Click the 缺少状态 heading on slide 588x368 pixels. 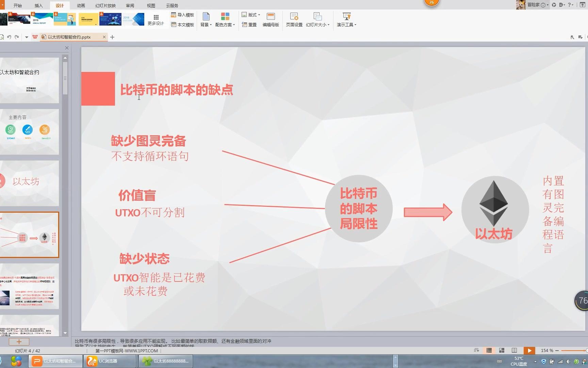(x=144, y=259)
